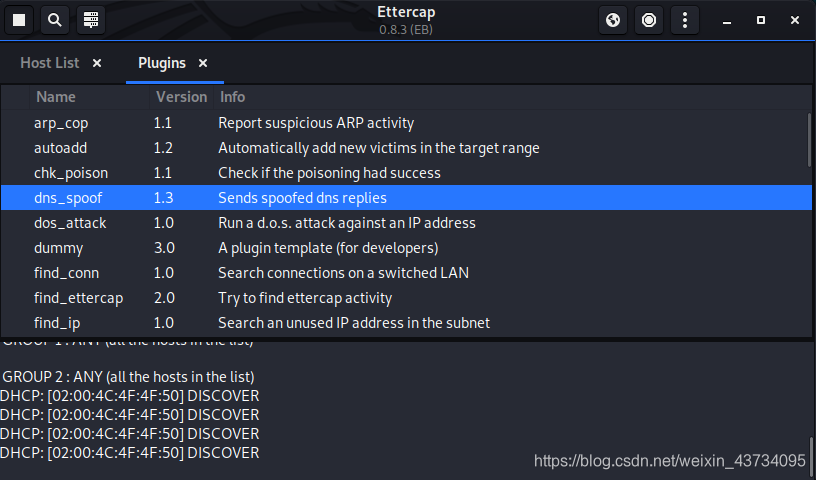Close the Host List tab
The image size is (816, 480).
[x=97, y=63]
